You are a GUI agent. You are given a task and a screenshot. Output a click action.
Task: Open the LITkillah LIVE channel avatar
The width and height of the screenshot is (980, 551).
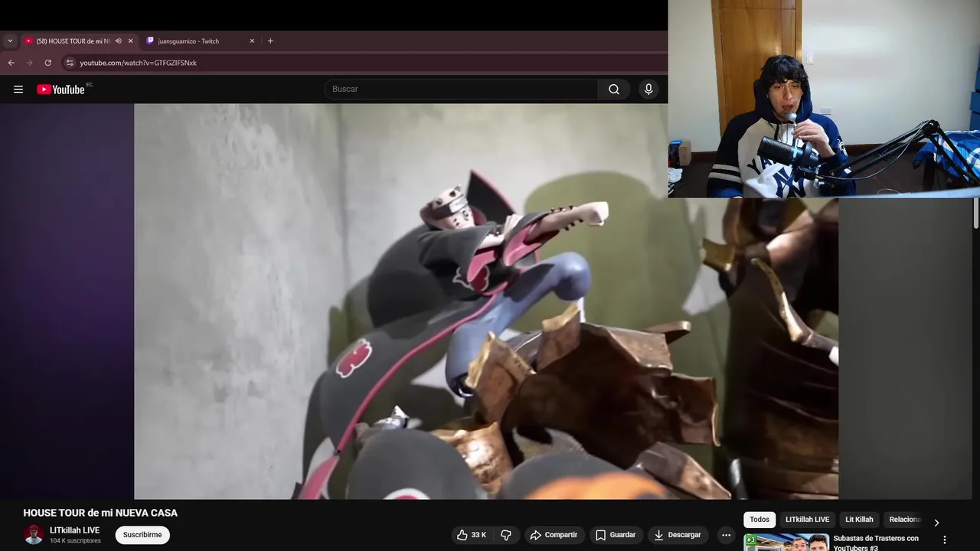[34, 535]
